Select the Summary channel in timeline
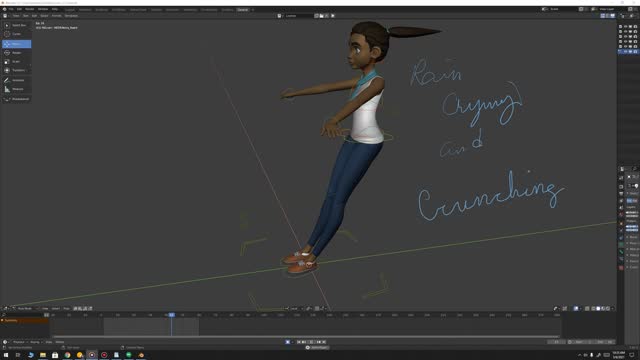Viewport: 640px width, 360px height. coord(24,320)
